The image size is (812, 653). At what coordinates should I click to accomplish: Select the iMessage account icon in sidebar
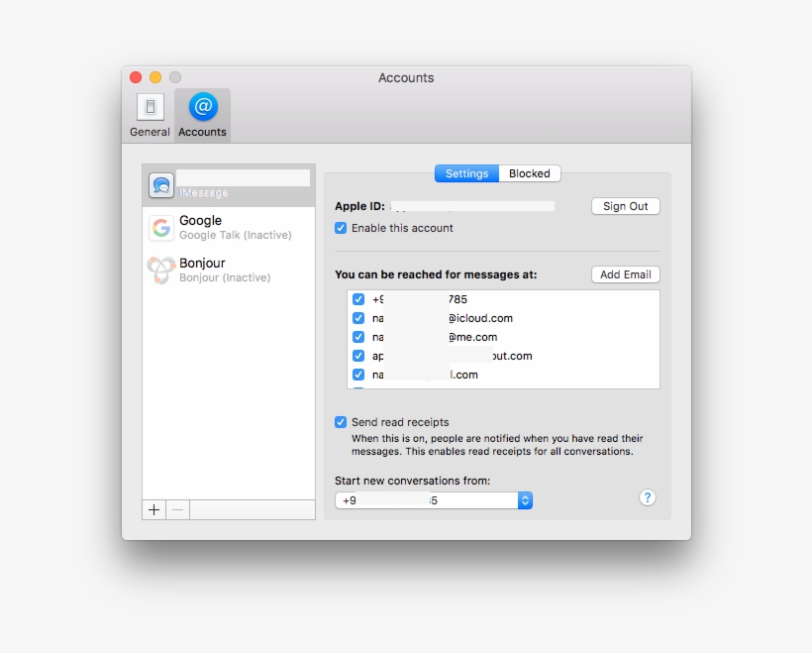tap(160, 185)
